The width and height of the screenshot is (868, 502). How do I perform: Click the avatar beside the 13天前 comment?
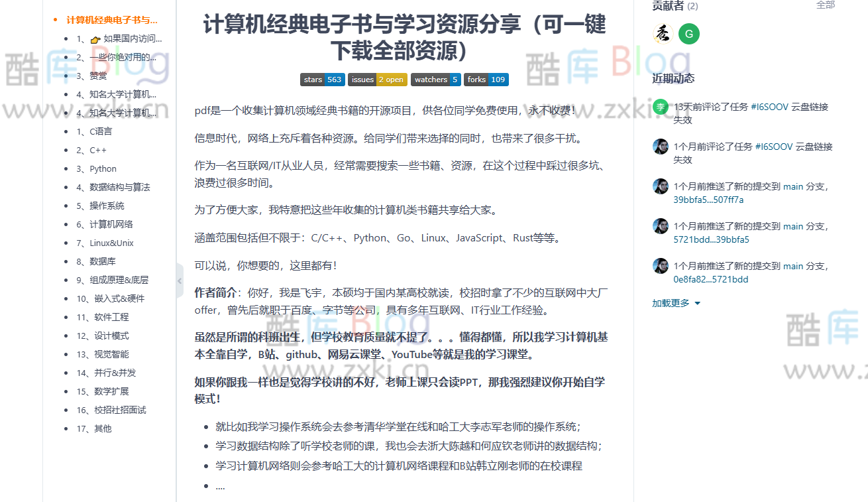[x=660, y=106]
